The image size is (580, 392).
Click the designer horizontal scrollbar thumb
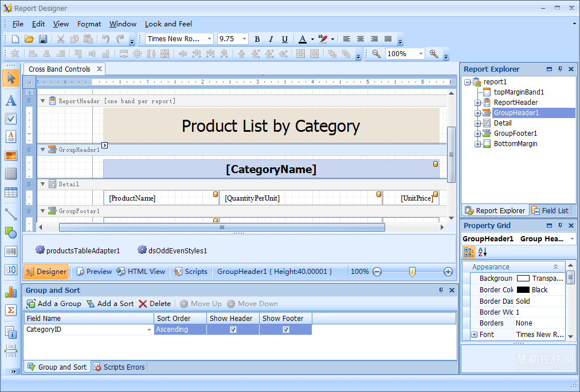[x=222, y=227]
